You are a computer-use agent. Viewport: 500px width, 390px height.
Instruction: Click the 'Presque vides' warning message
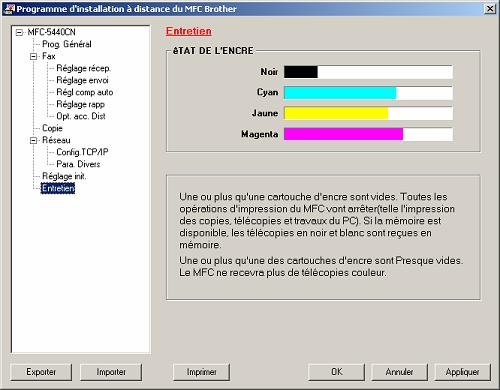[321, 266]
